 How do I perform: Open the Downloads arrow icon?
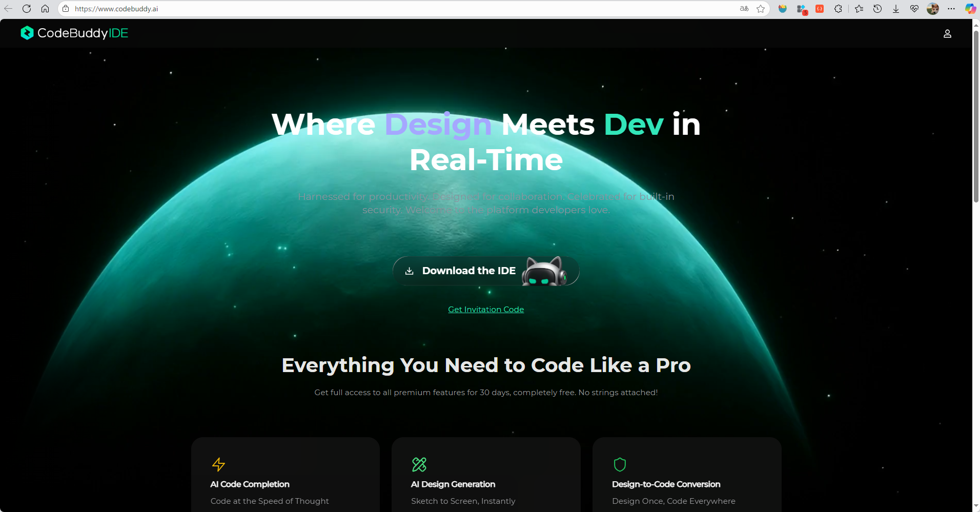pos(896,9)
